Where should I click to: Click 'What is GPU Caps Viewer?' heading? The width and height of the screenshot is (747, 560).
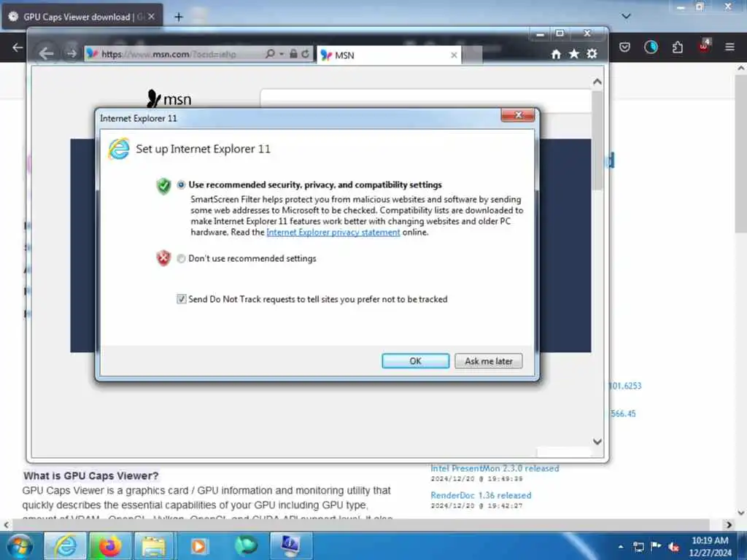pyautogui.click(x=91, y=475)
